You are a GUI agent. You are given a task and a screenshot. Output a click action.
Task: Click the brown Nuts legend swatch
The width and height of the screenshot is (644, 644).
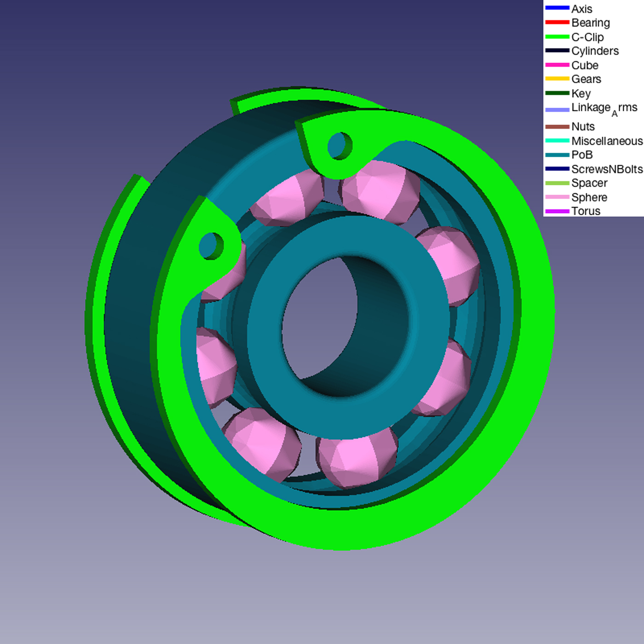point(557,126)
